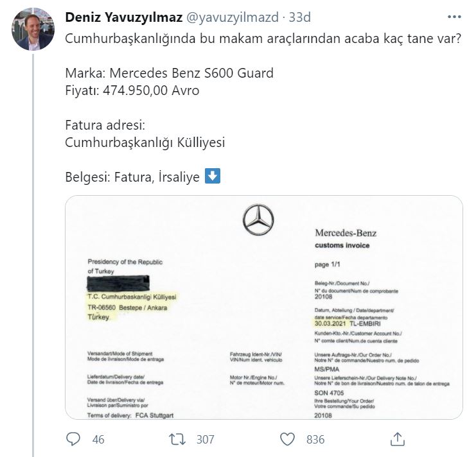The image size is (476, 457).
Task: Click the like count 836
Action: [x=315, y=439]
